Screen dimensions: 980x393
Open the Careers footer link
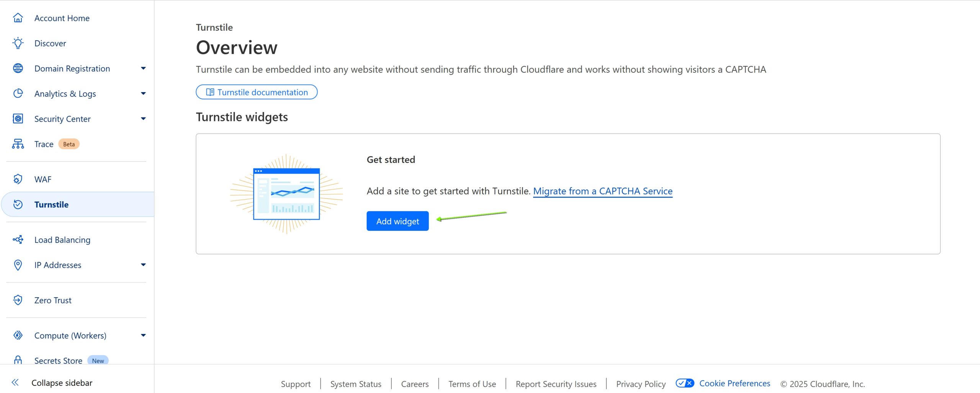415,384
